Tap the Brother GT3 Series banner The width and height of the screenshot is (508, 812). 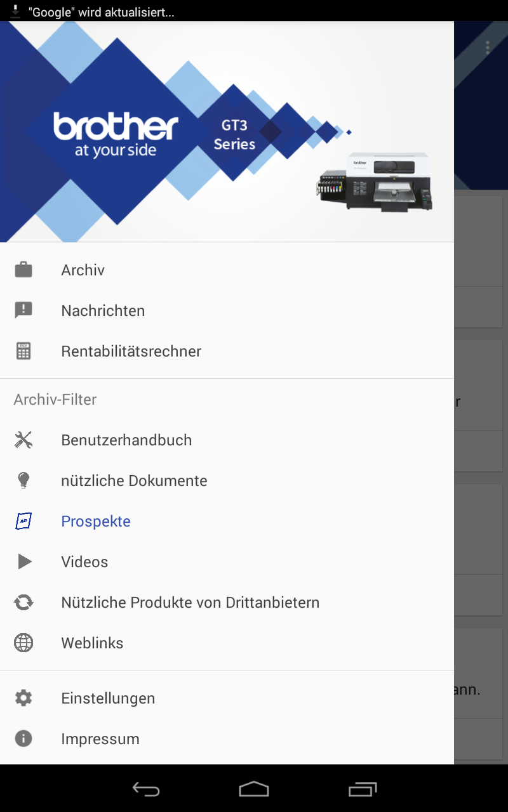pos(227,132)
